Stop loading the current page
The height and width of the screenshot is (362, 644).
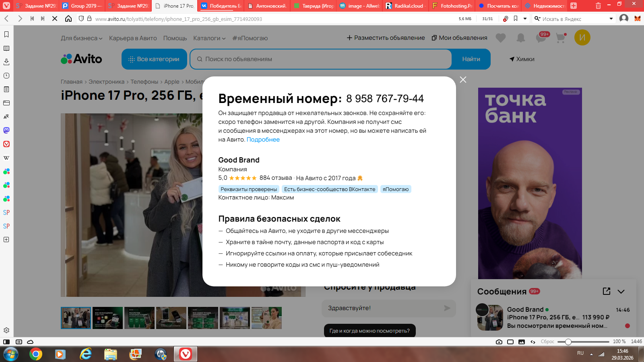pyautogui.click(x=55, y=19)
